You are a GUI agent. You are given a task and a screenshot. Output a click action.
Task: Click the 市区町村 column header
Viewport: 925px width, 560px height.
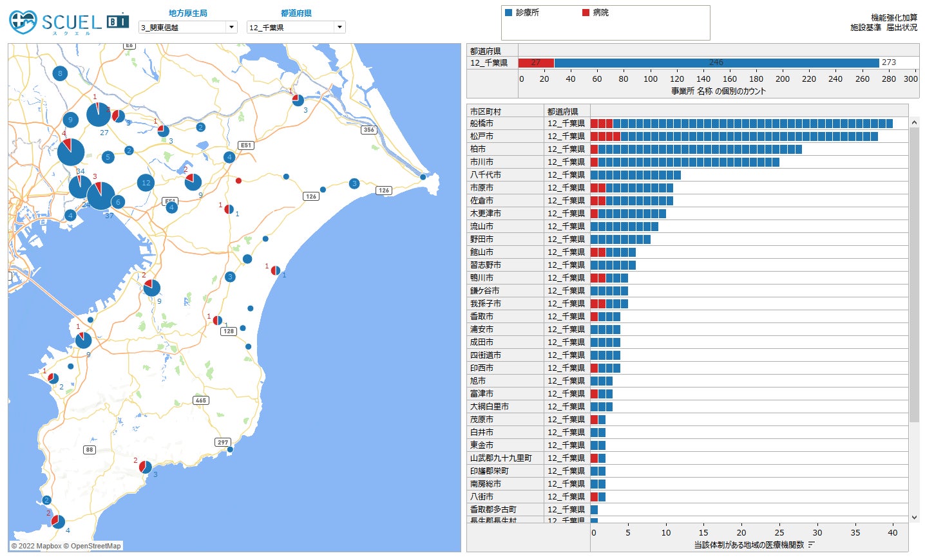[x=486, y=111]
